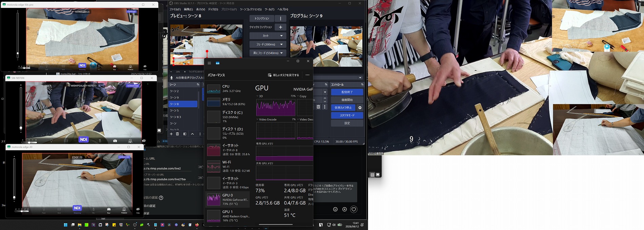This screenshot has width=644, height=230.
Task: Toggle the Flash icon in motorola edge 20 window
Action: click(44, 210)
